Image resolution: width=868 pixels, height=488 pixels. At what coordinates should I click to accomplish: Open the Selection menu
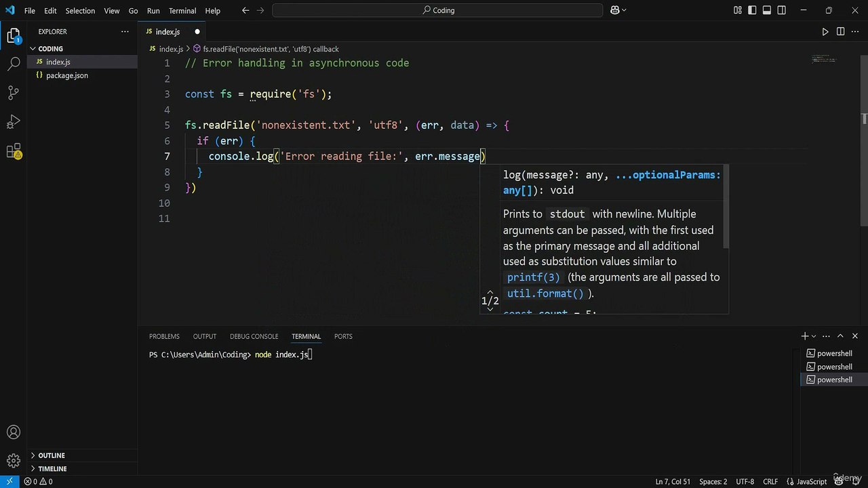(80, 11)
